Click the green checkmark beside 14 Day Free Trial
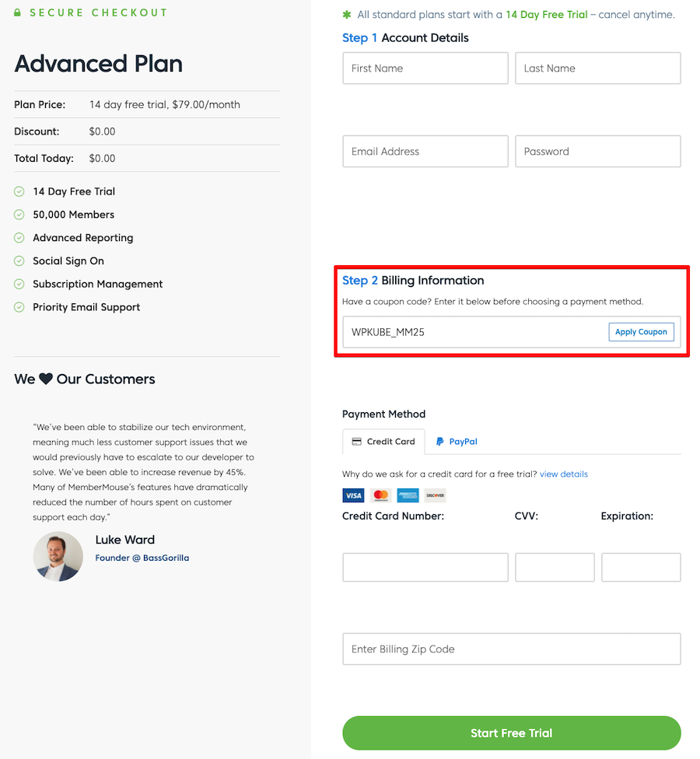The image size is (700, 759). pyautogui.click(x=19, y=191)
